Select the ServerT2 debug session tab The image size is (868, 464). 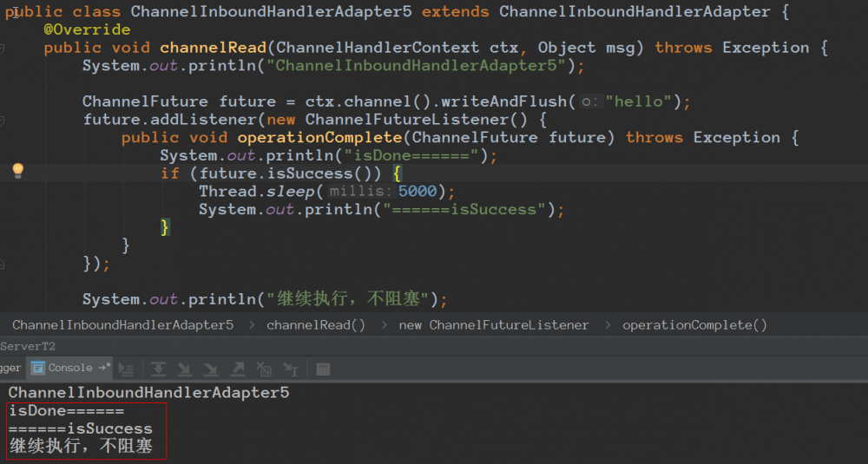[28, 346]
